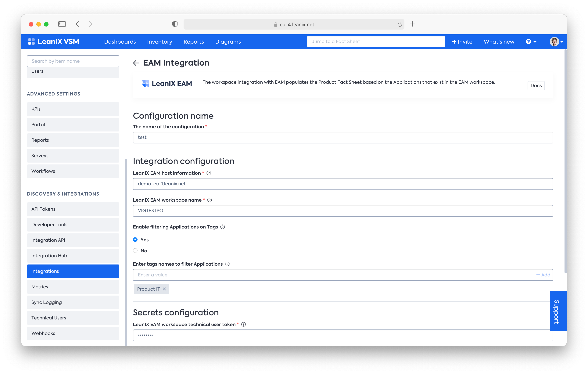Click What's new link
Screen dimensions: 588x374
(x=499, y=41)
